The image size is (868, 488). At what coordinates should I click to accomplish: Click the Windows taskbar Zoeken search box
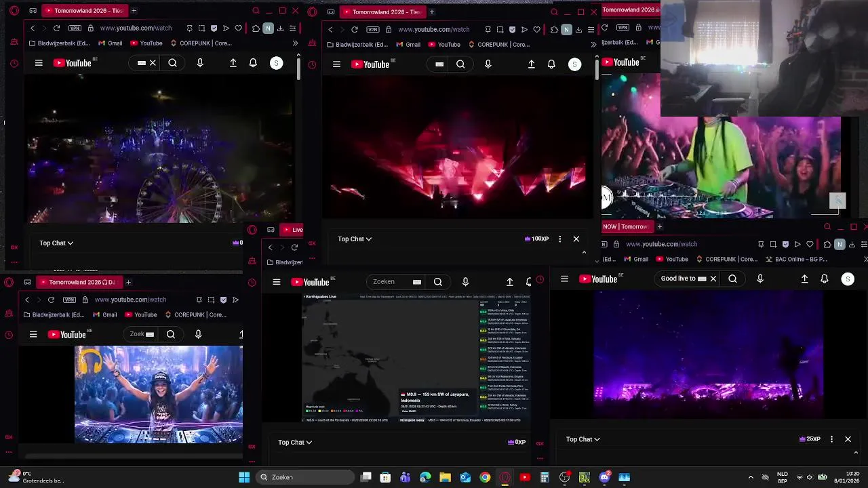click(x=307, y=477)
